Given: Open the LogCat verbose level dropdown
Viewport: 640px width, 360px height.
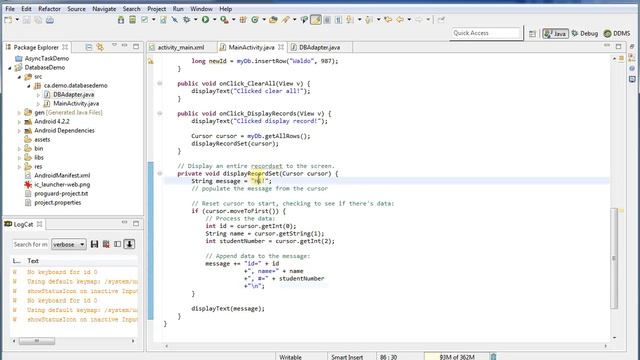Looking at the screenshot, I should click(x=69, y=244).
